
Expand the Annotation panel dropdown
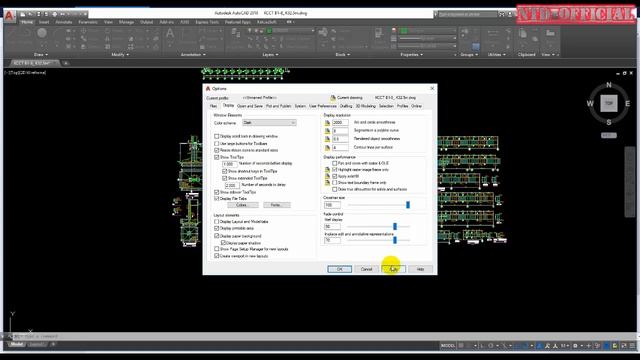point(193,55)
